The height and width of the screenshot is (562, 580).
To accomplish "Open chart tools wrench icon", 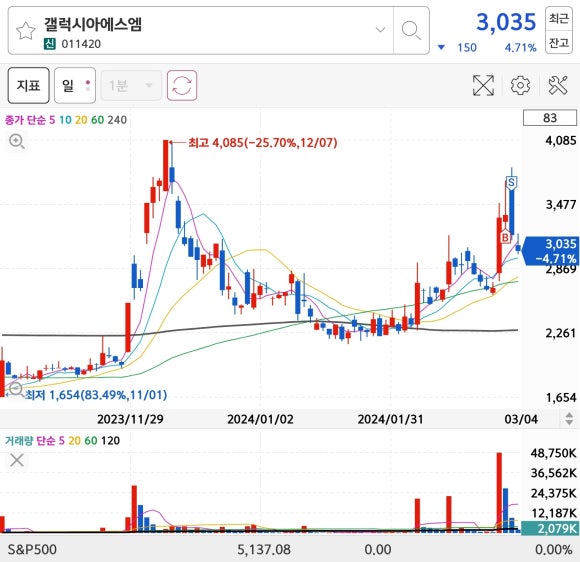I will 558,85.
